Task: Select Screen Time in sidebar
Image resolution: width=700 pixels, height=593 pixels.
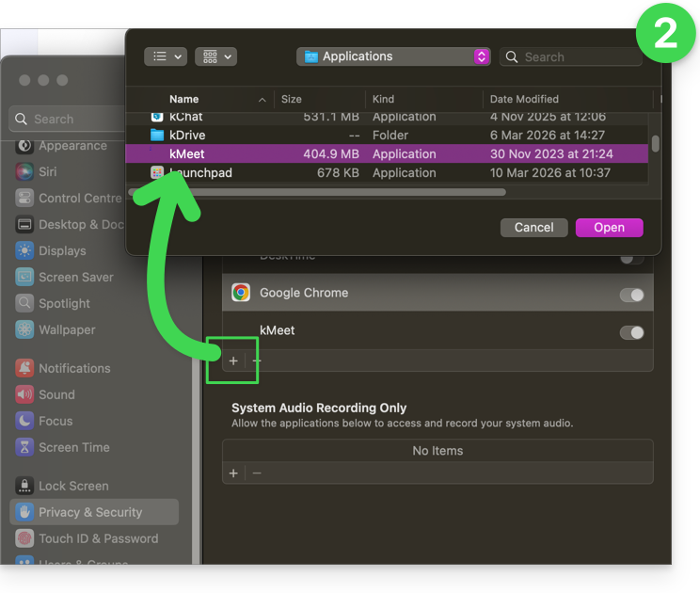Action: point(73,447)
